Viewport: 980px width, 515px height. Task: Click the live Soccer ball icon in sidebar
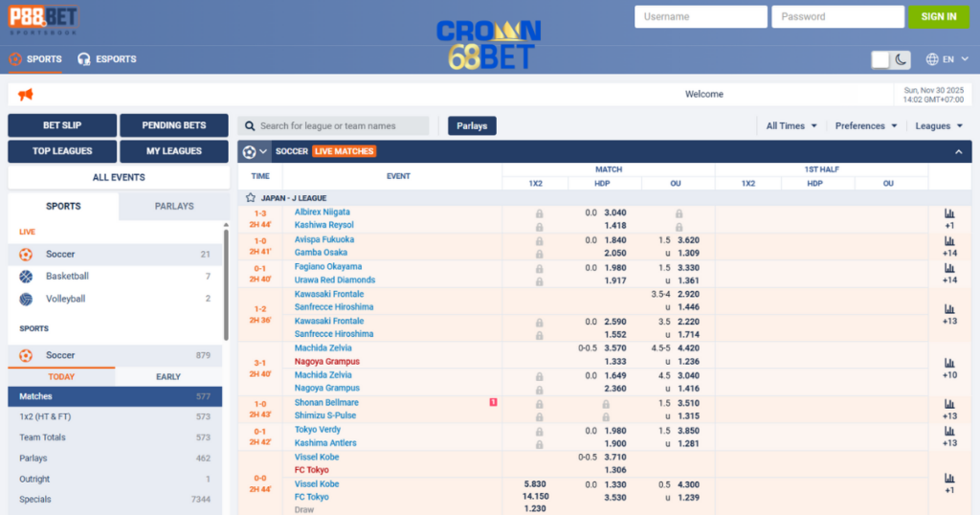(26, 255)
